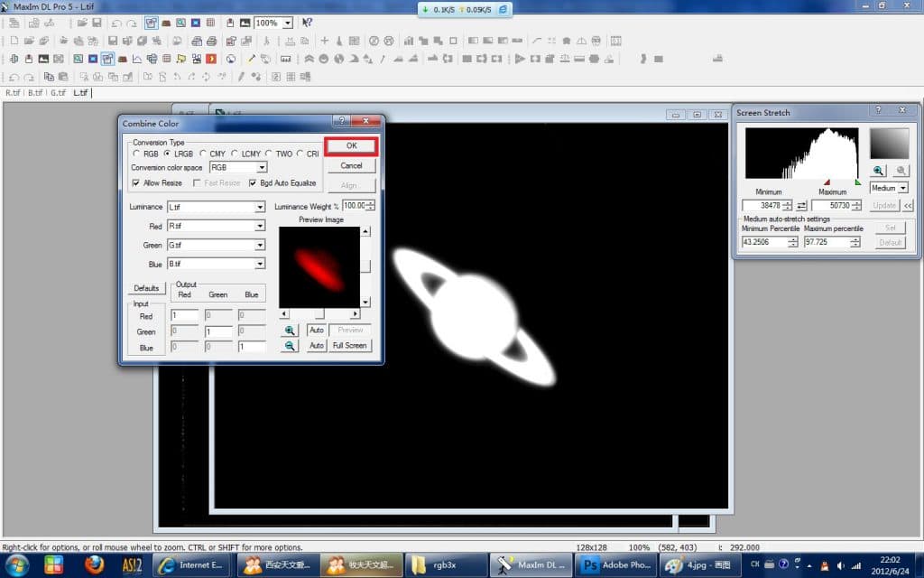Open Firefox from the taskbar

94,565
